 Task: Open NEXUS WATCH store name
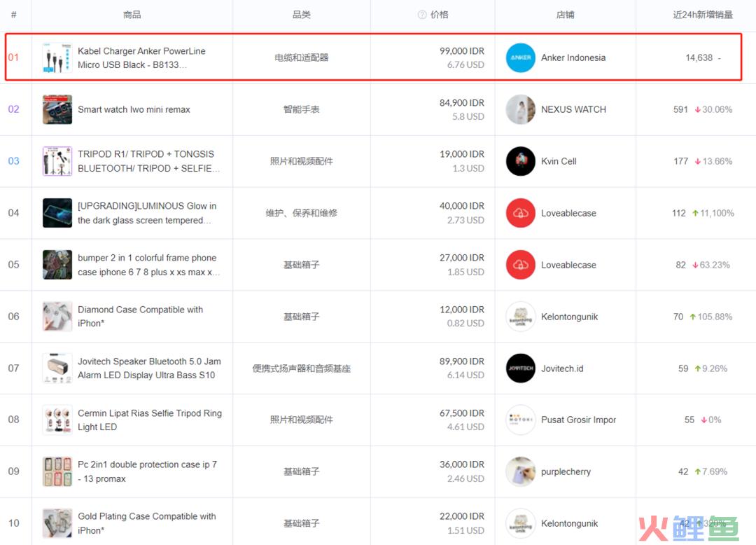pos(573,109)
